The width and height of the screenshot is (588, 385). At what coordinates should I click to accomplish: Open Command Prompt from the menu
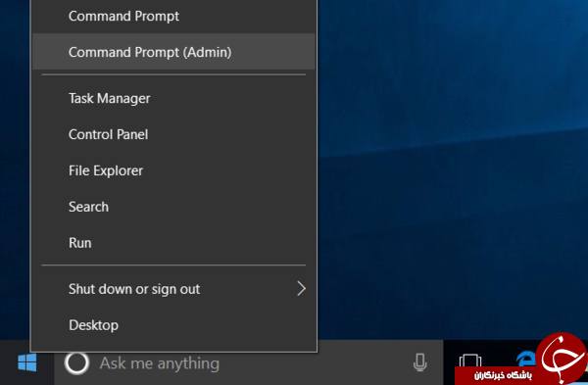click(173, 17)
